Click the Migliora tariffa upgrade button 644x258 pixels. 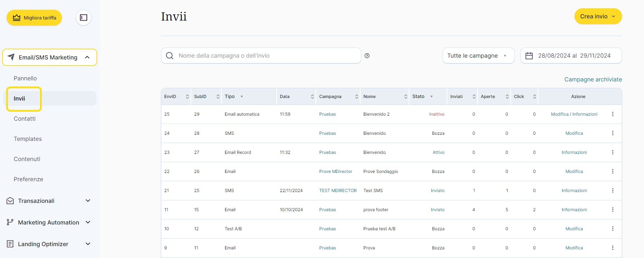(34, 18)
